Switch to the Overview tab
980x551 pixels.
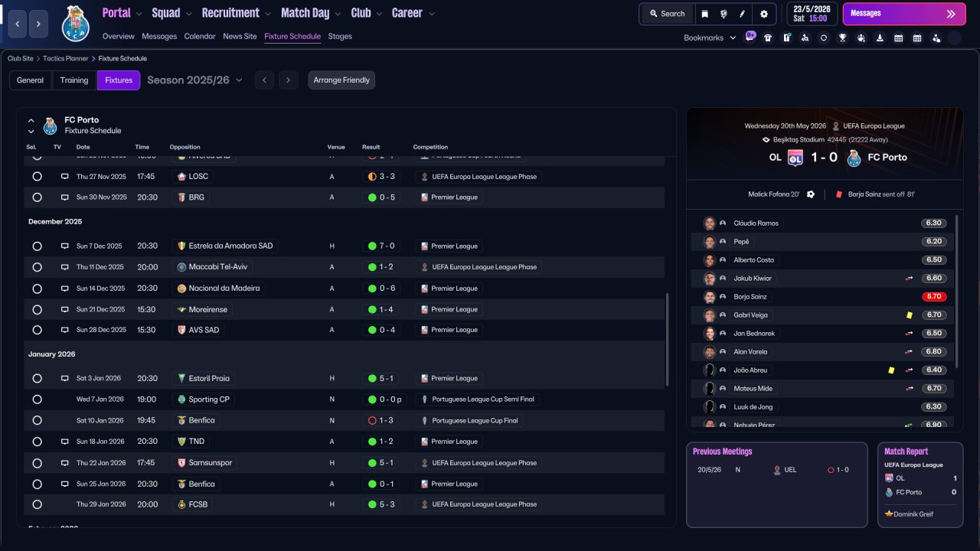pos(118,37)
